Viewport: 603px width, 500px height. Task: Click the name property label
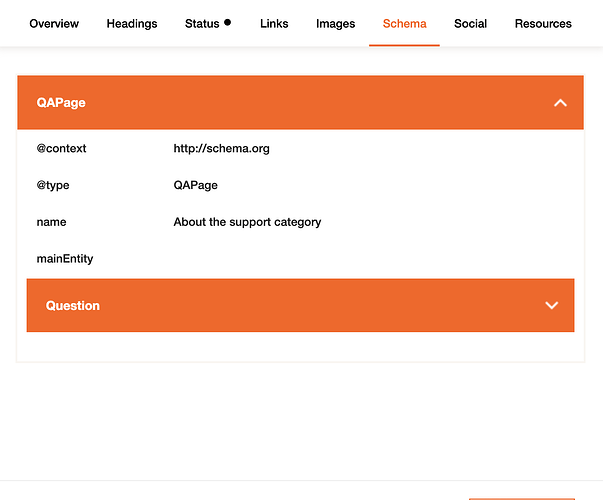coord(51,222)
